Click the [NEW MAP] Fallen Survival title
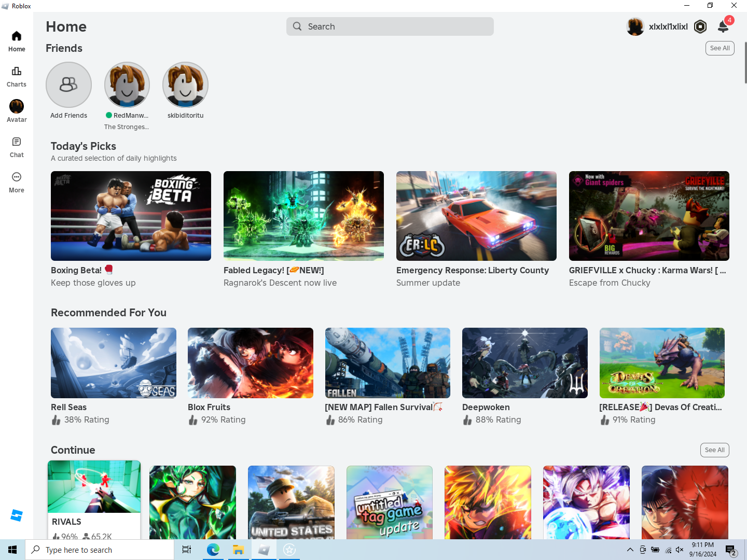747x560 pixels. tap(383, 407)
